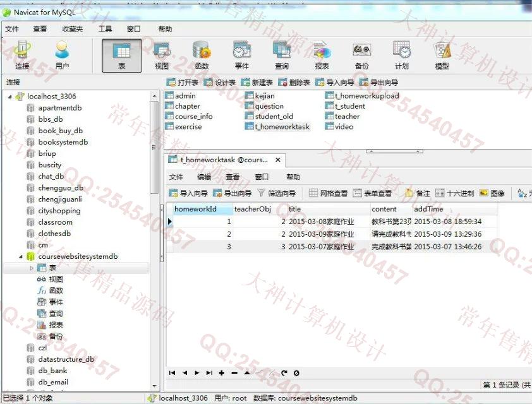Viewport: 532px width, 404px height.
Task: Select the 报表 (Report) toolbar icon
Action: (x=322, y=56)
